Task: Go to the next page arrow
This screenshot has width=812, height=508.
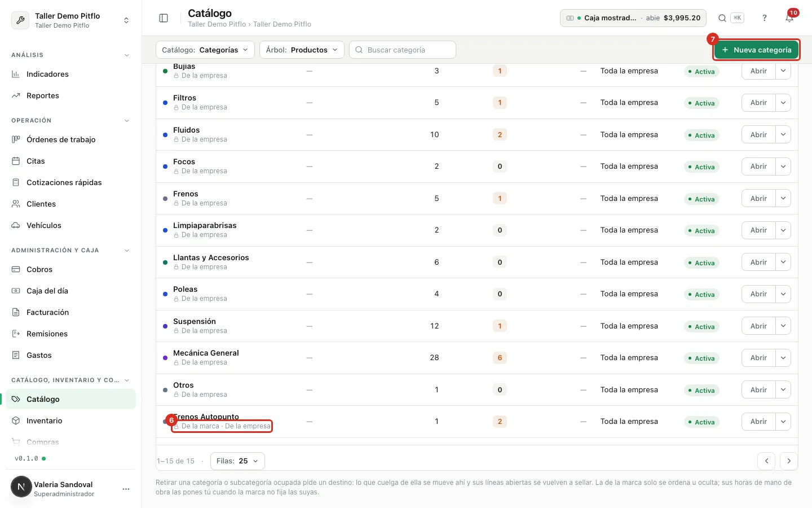Action: tap(789, 461)
